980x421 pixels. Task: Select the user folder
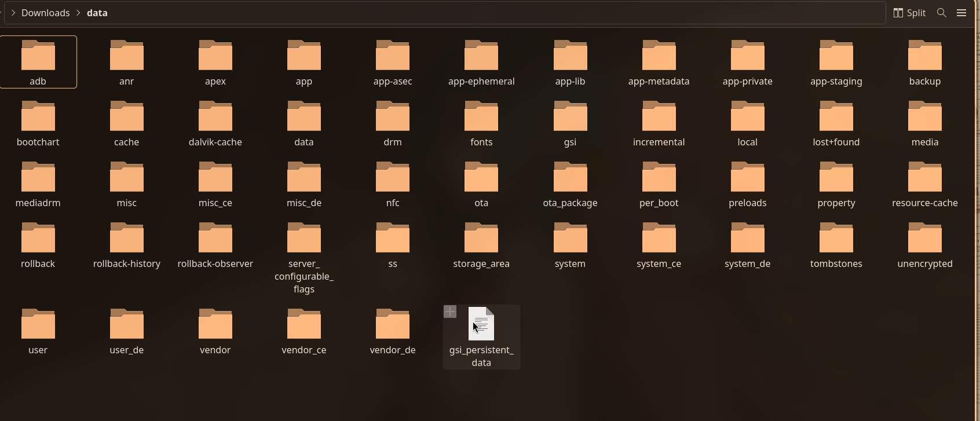38,331
